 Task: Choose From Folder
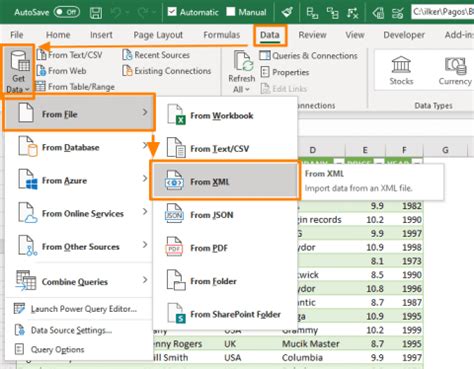225,281
